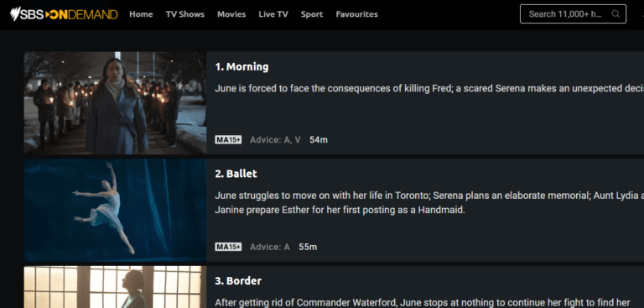Click the Ballet 55m duration label

308,247
